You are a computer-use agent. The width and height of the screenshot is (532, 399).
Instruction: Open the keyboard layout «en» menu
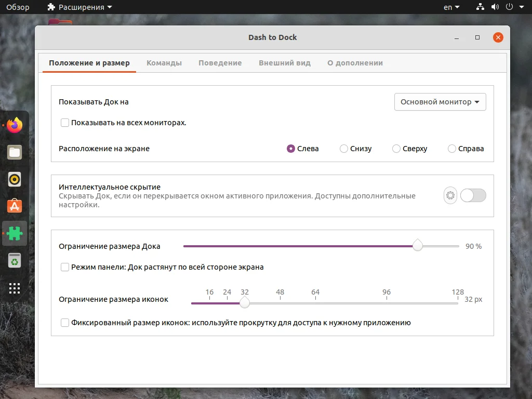click(x=450, y=7)
